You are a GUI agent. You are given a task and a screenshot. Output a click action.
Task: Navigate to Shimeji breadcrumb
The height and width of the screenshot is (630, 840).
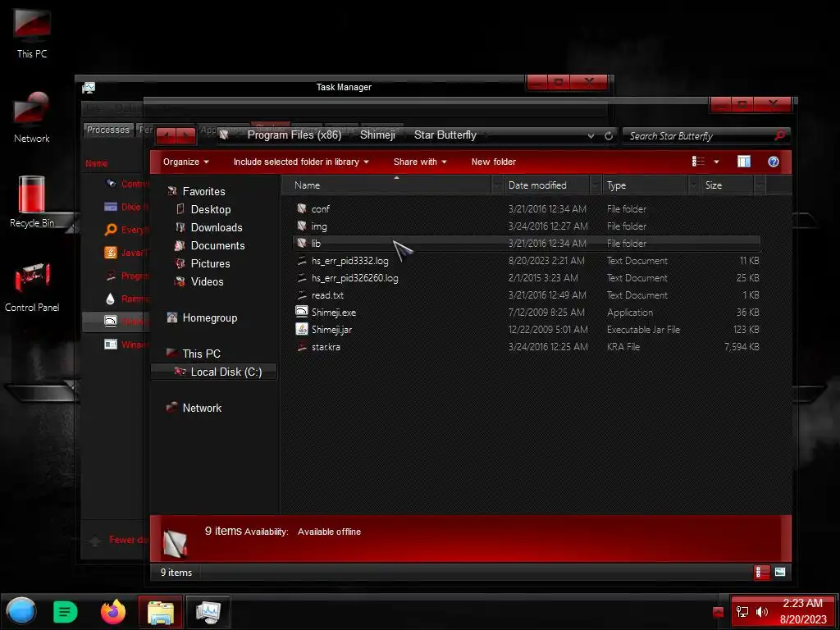coord(377,135)
